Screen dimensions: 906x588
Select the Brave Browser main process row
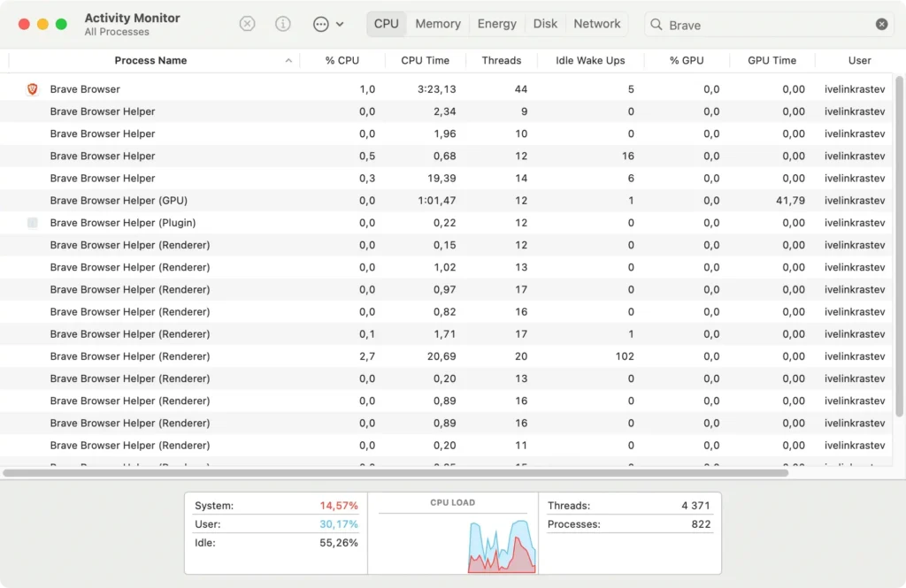(446, 89)
